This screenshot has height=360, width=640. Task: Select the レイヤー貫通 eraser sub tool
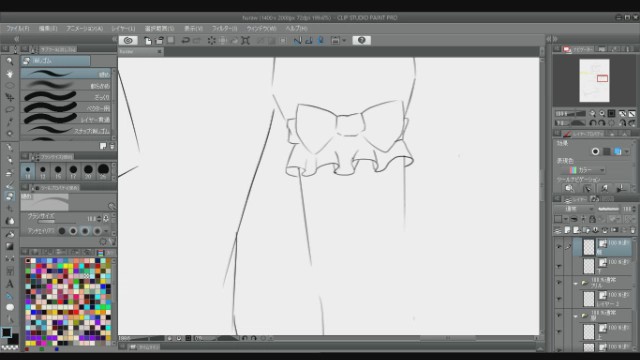click(66, 120)
